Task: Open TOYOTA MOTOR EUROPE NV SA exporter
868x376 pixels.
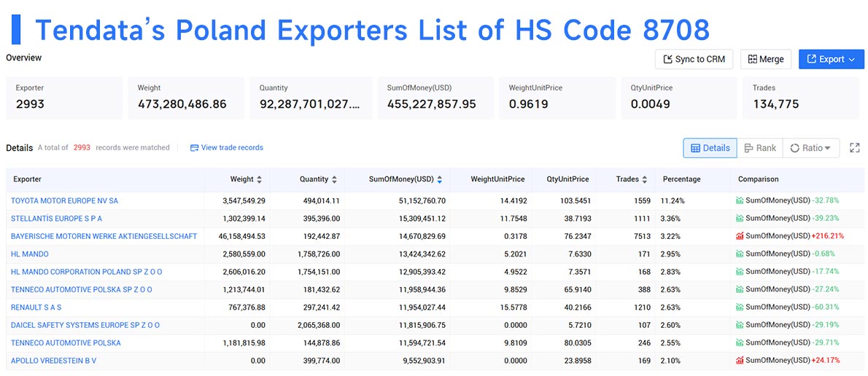Action: [64, 200]
